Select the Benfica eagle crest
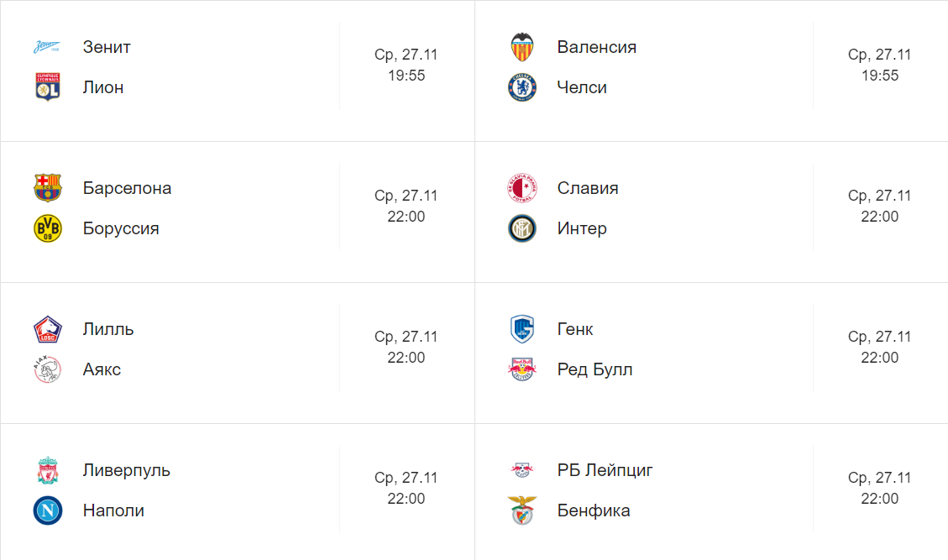The image size is (948, 560). [x=521, y=510]
